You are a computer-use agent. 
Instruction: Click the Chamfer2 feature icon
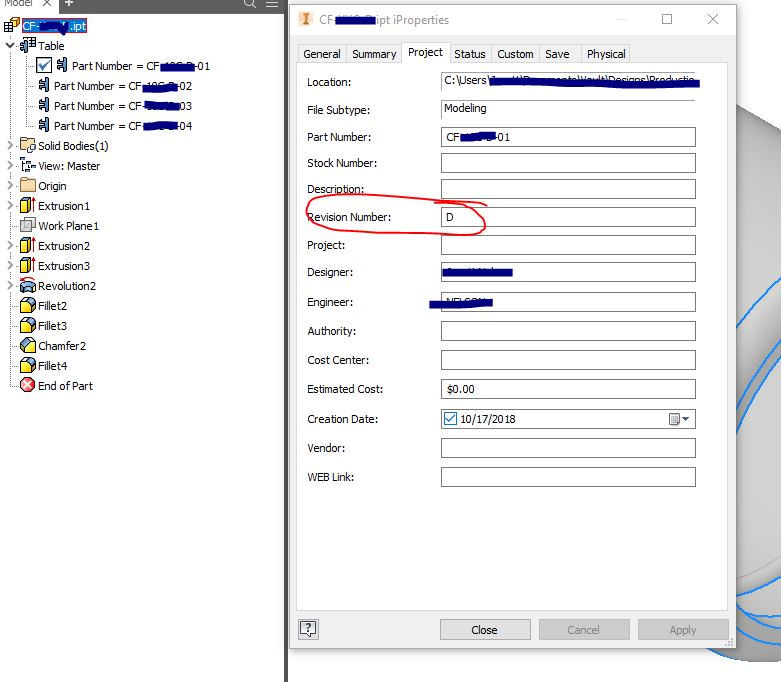pos(27,345)
